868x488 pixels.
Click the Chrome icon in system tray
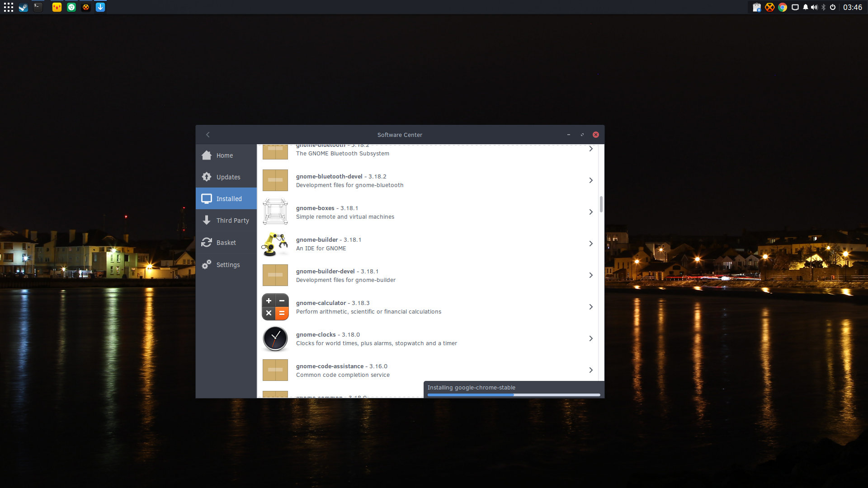(783, 7)
